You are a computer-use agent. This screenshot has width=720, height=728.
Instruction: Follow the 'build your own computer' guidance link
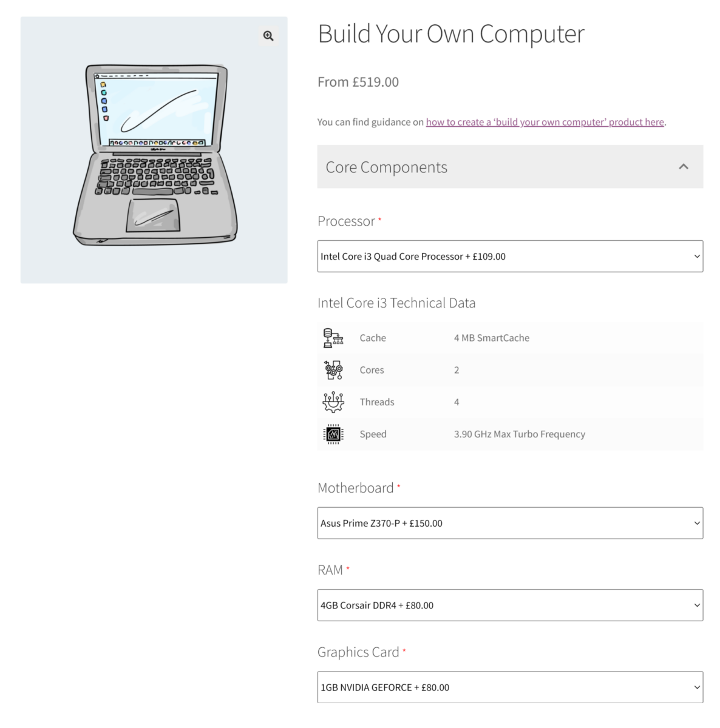(x=545, y=122)
